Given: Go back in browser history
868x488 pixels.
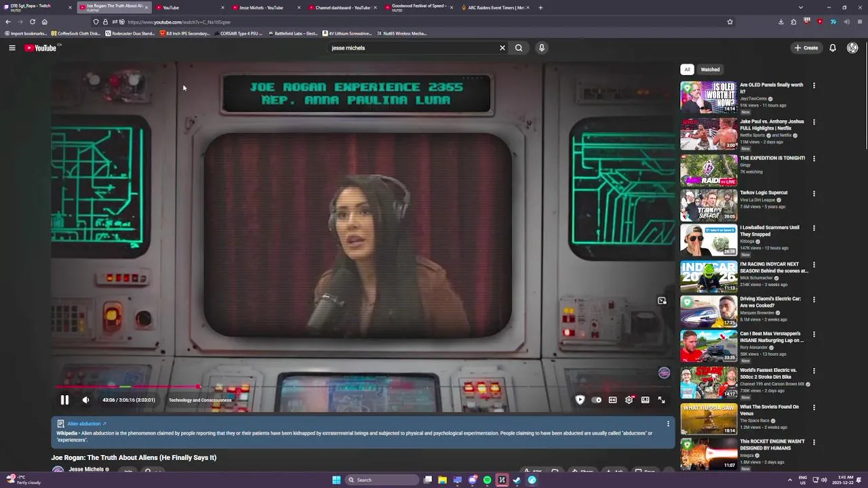Looking at the screenshot, I should [x=8, y=22].
